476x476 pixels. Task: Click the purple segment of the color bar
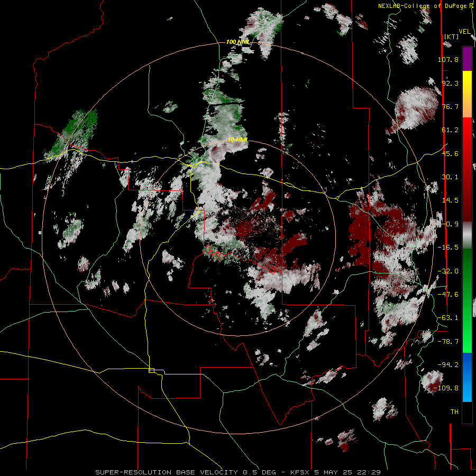[x=467, y=59]
